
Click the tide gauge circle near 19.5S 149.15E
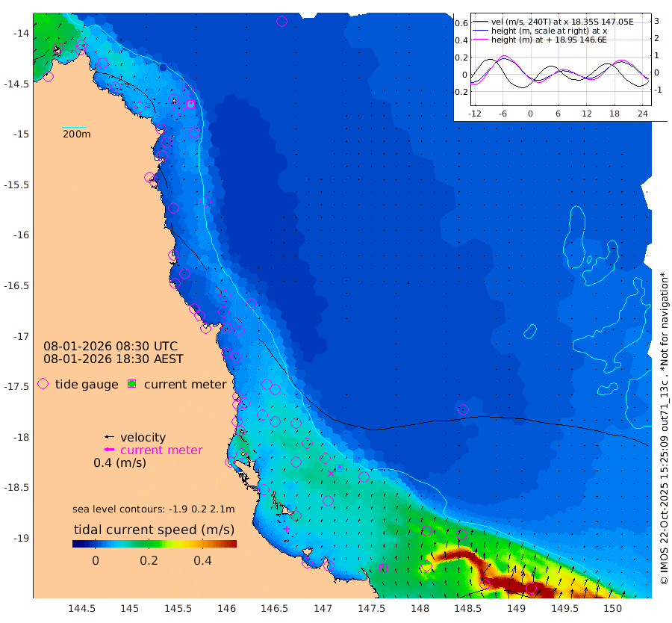click(x=531, y=589)
